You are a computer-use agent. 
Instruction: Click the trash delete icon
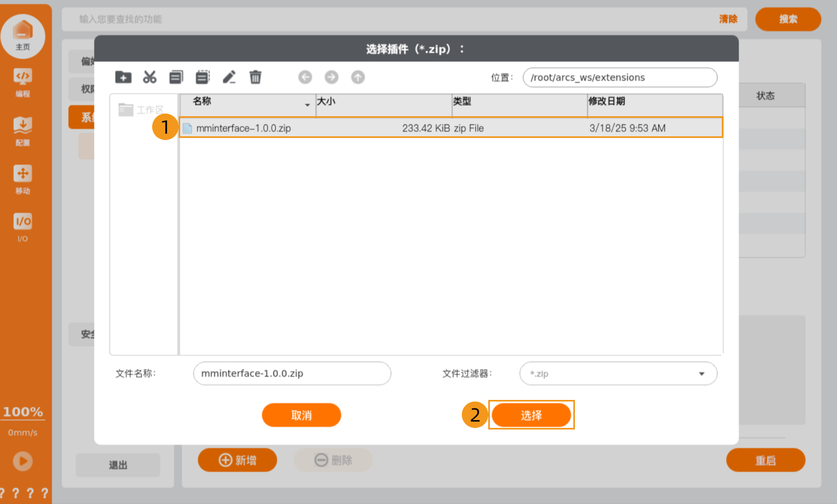255,77
